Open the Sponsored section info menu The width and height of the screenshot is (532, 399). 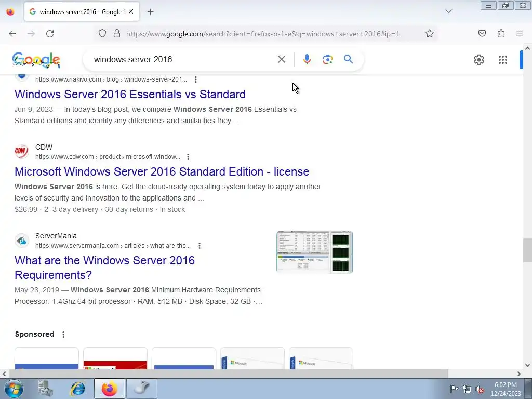63,335
